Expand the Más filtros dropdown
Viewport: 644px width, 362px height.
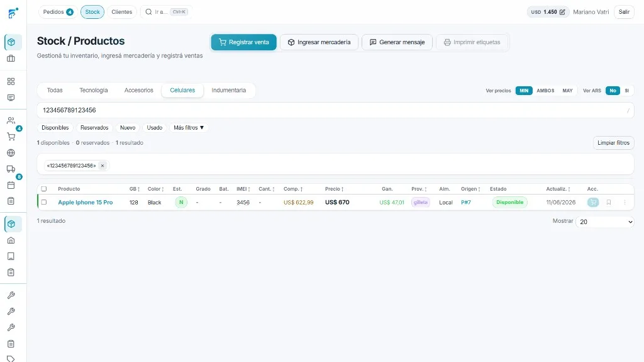pos(189,128)
